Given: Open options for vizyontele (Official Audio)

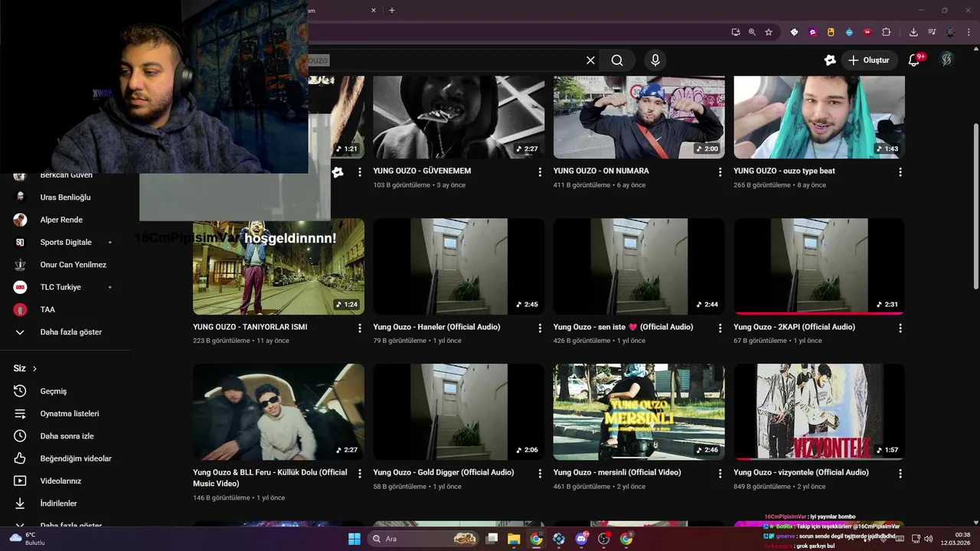Looking at the screenshot, I should 900,474.
